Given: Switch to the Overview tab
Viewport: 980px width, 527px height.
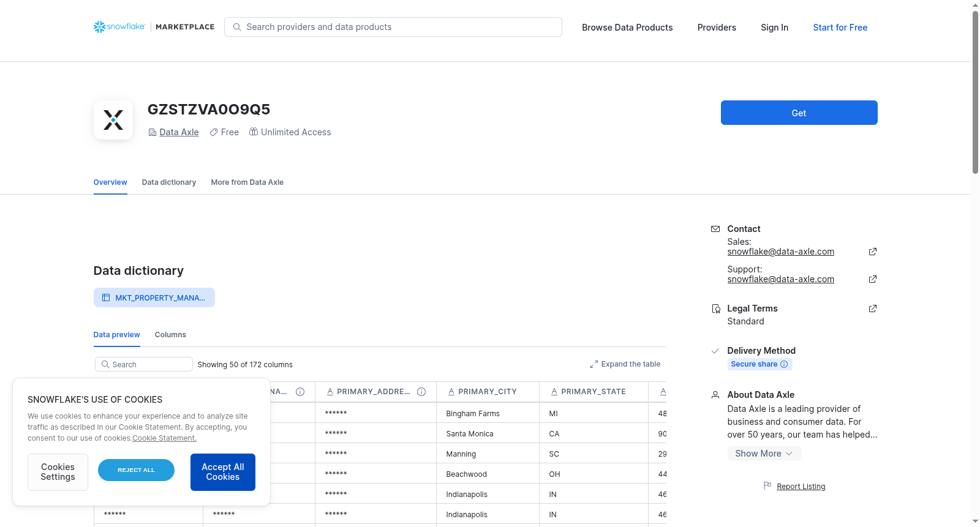Looking at the screenshot, I should [110, 182].
